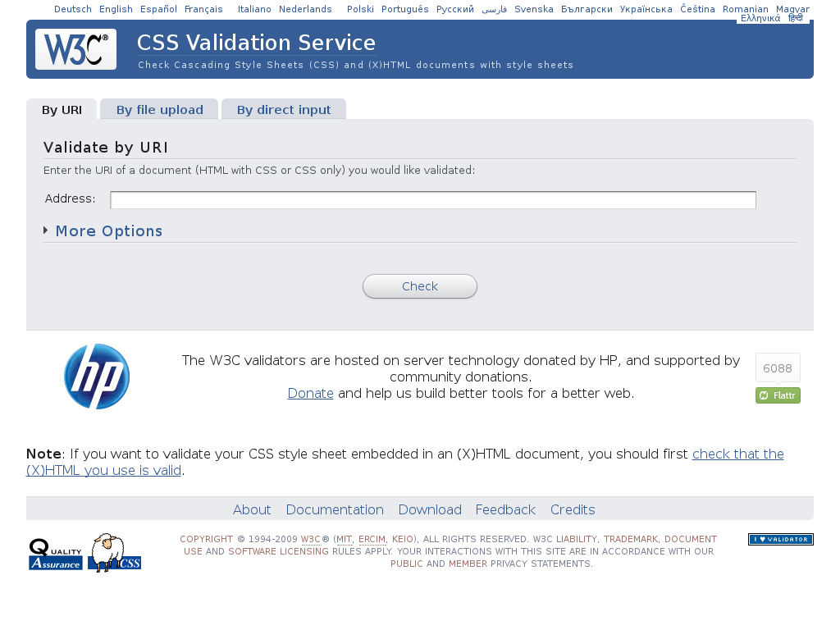
Task: Select Português language
Action: [405, 9]
